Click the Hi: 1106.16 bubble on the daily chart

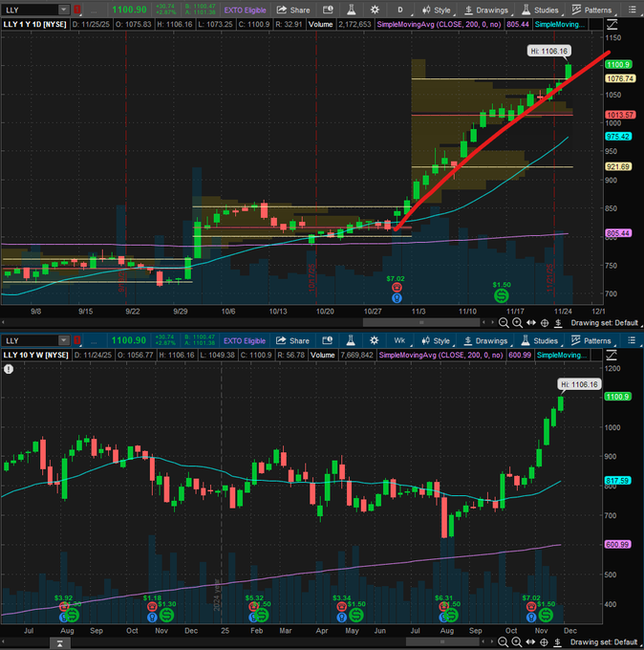click(x=549, y=51)
